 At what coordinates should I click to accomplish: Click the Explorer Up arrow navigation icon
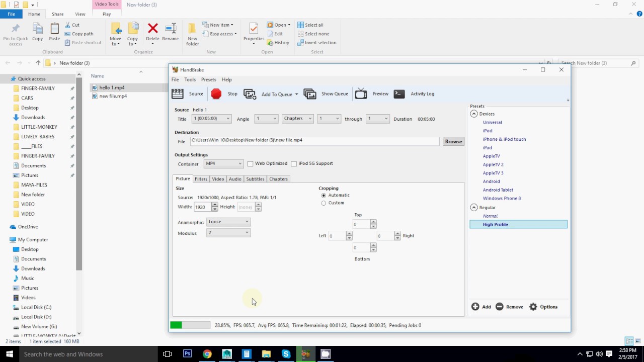(38, 63)
